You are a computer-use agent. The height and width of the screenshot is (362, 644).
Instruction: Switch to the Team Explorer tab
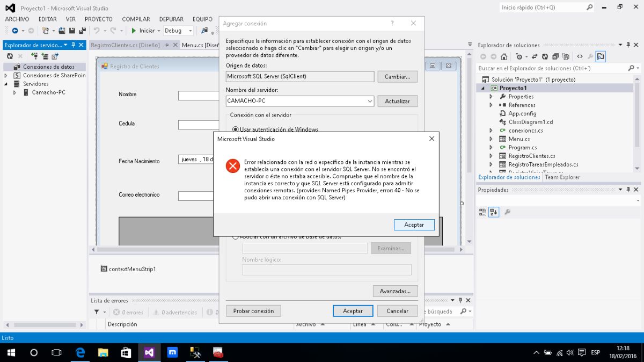pos(562,177)
